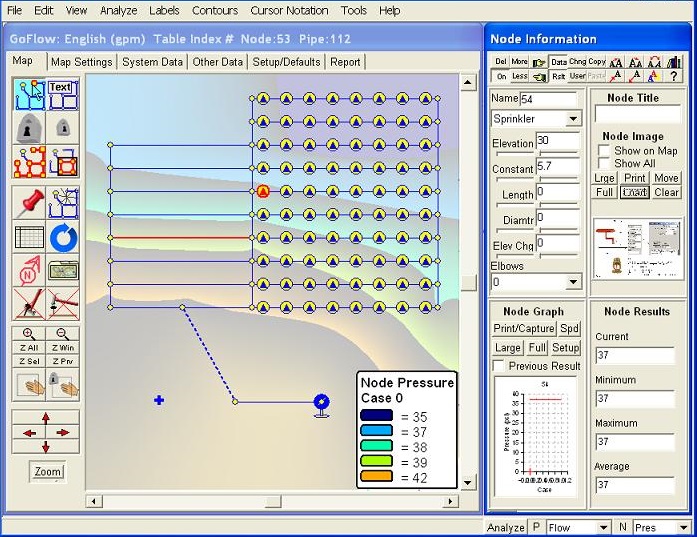Click the multicolor A font color icon
The width and height of the screenshot is (697, 537).
point(653,76)
